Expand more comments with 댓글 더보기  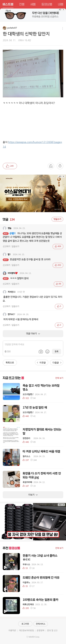tap(33, 333)
